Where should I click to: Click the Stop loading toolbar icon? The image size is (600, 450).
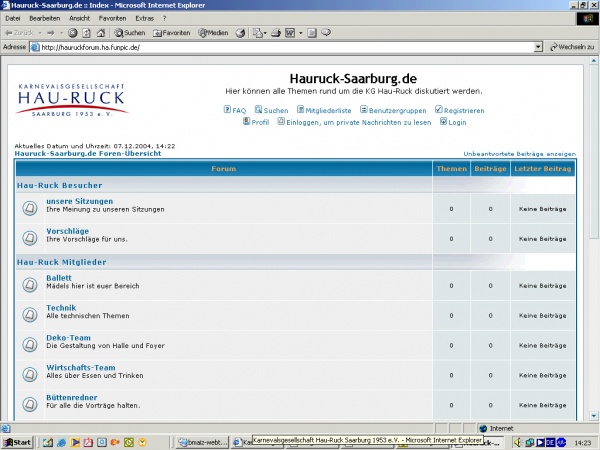point(72,33)
